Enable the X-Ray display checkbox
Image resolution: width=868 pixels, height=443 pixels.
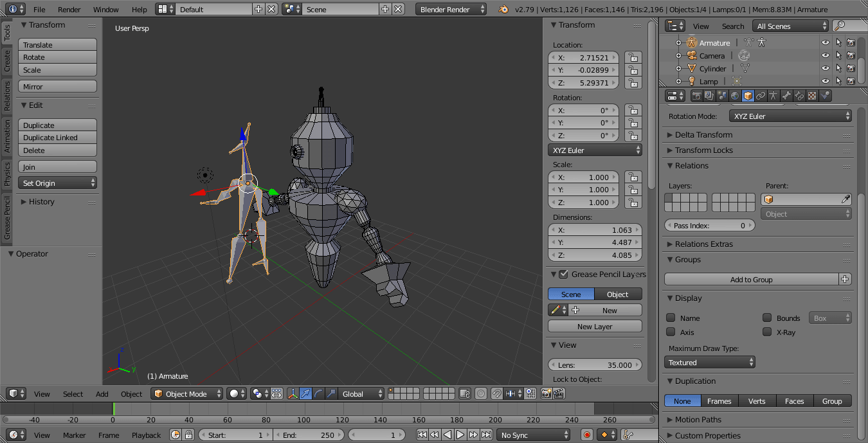tap(767, 332)
